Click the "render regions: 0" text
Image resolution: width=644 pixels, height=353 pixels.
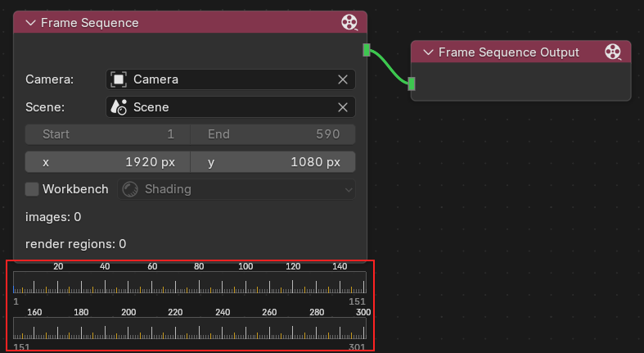(x=75, y=244)
